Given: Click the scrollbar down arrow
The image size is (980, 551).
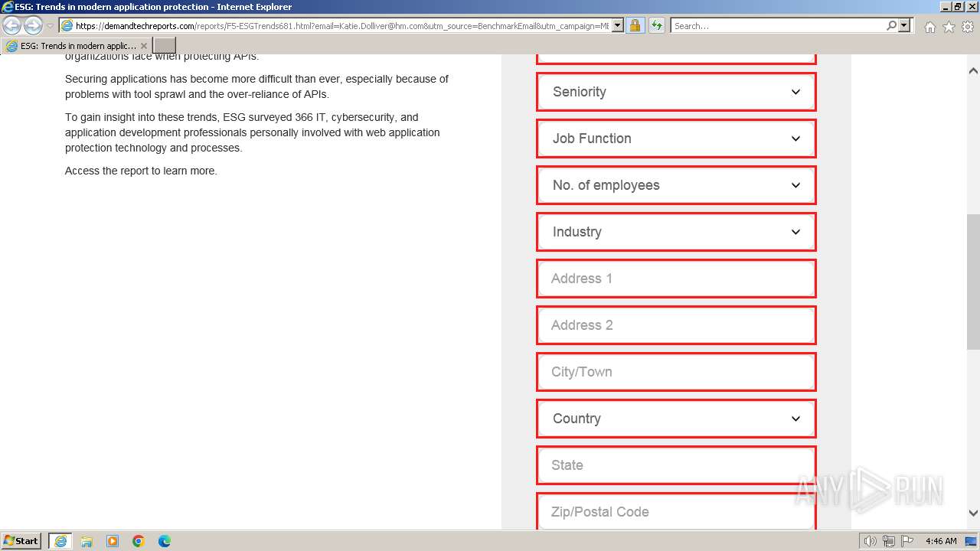Looking at the screenshot, I should 973,514.
